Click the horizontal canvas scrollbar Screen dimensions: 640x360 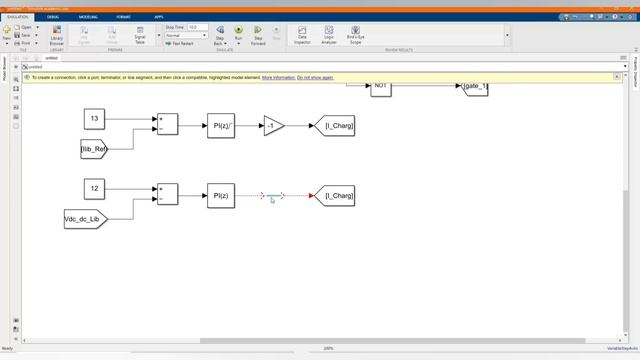click(x=392, y=340)
